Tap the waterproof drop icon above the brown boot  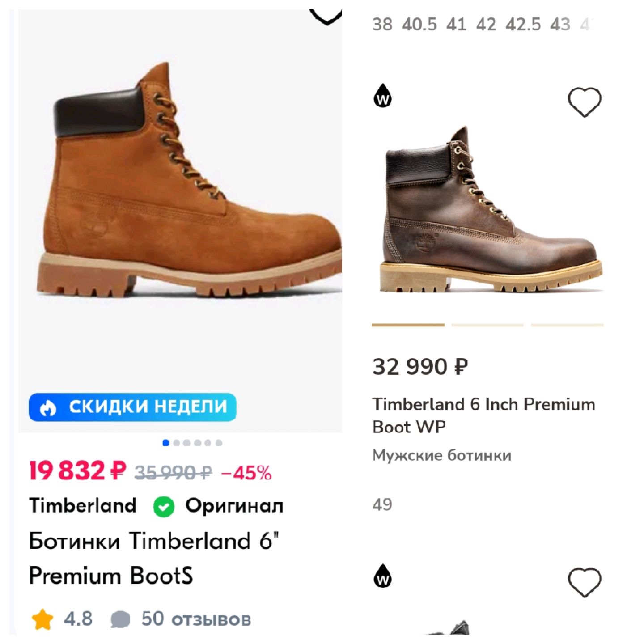click(x=382, y=95)
